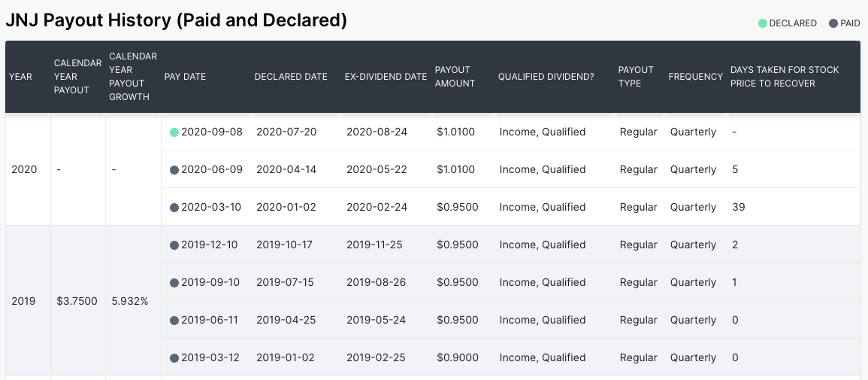Image resolution: width=868 pixels, height=380 pixels.
Task: Click the Ex-Dividend Date column header
Action: (x=386, y=77)
